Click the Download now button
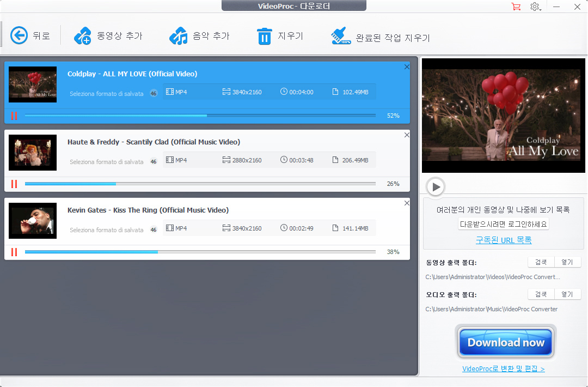 click(506, 342)
